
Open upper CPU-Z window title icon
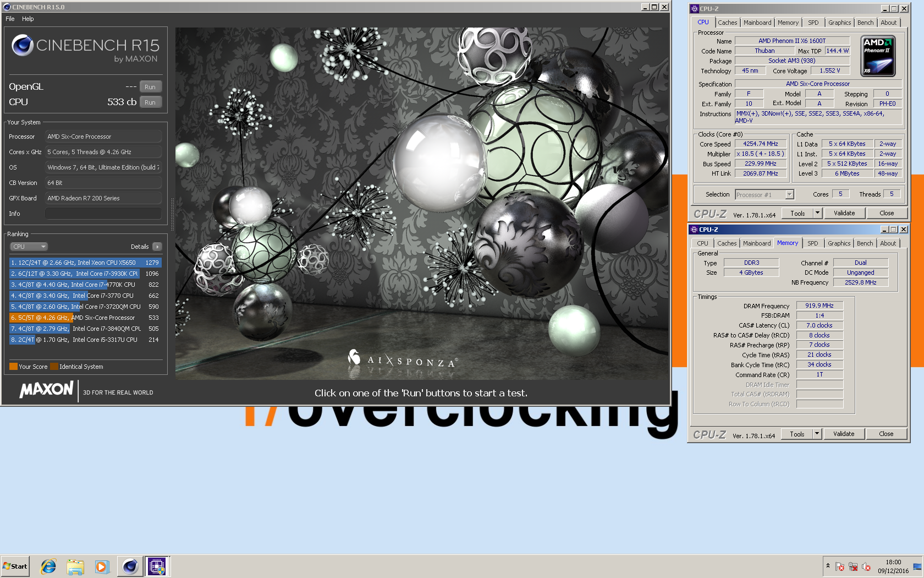pos(695,9)
